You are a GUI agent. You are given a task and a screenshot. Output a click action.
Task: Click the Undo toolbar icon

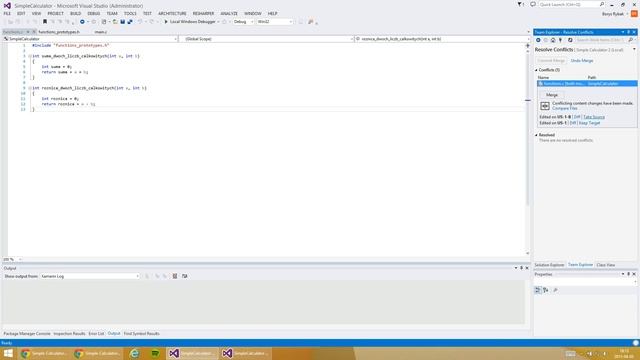click(140, 22)
